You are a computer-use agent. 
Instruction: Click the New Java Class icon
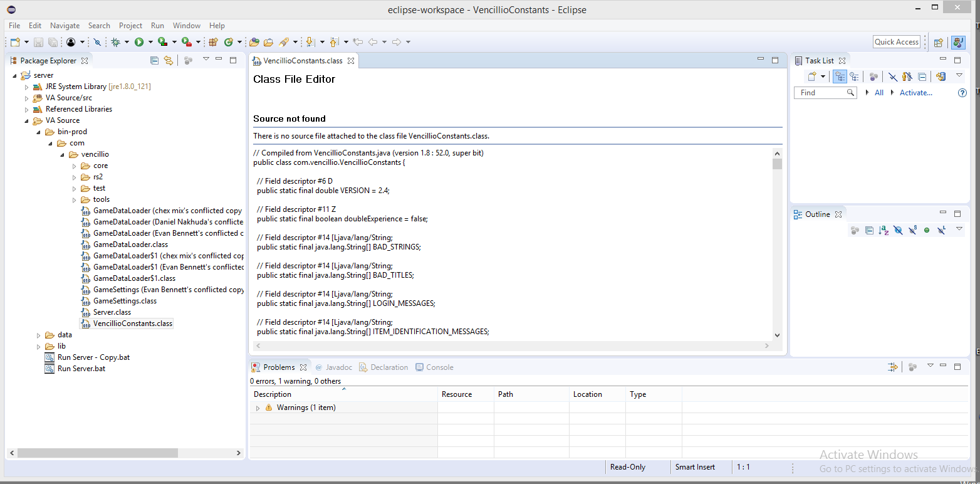click(228, 42)
